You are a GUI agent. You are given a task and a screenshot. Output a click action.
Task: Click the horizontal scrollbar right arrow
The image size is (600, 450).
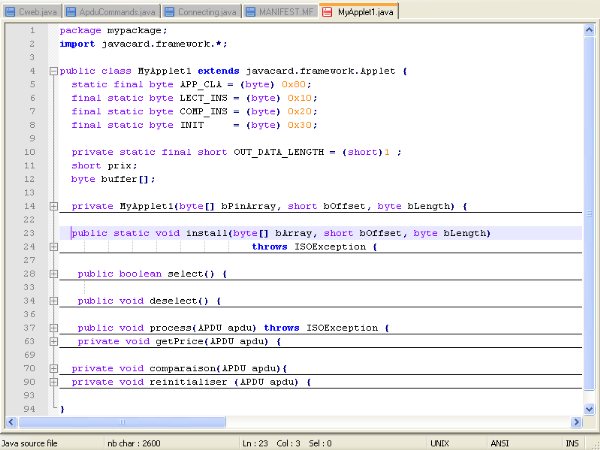(x=577, y=422)
